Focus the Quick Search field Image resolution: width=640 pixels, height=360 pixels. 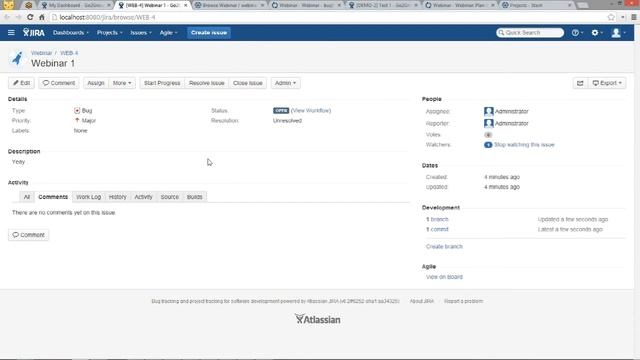(530, 32)
